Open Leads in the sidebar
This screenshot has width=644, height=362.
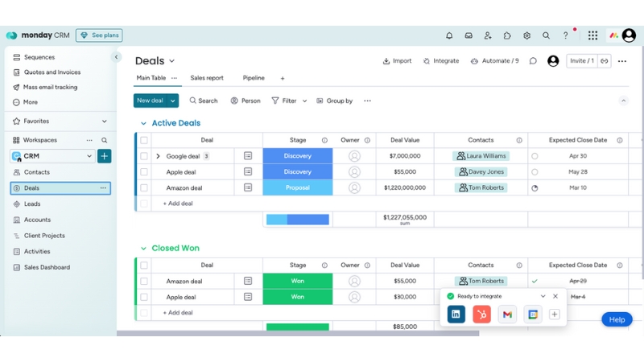point(32,204)
